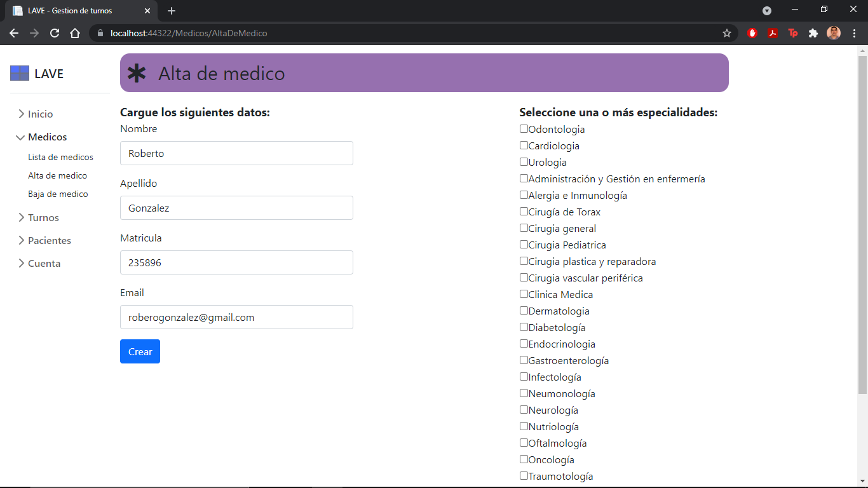Expand the Turnos sidebar section
Image resolution: width=868 pixels, height=488 pixels.
(x=43, y=218)
